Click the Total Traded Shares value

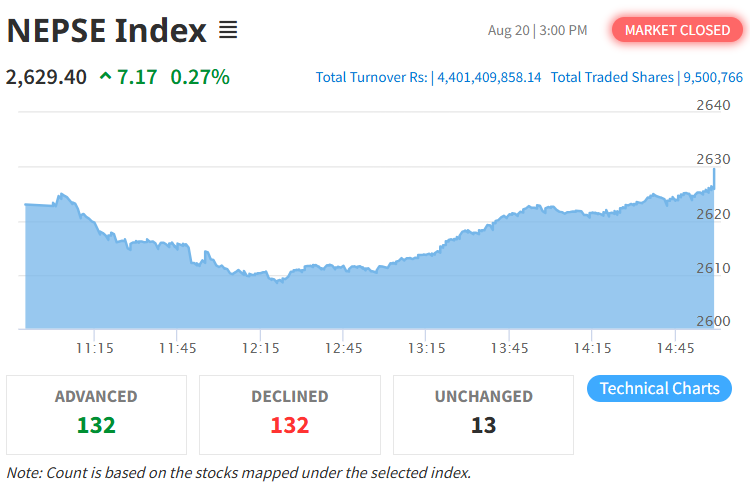point(713,78)
